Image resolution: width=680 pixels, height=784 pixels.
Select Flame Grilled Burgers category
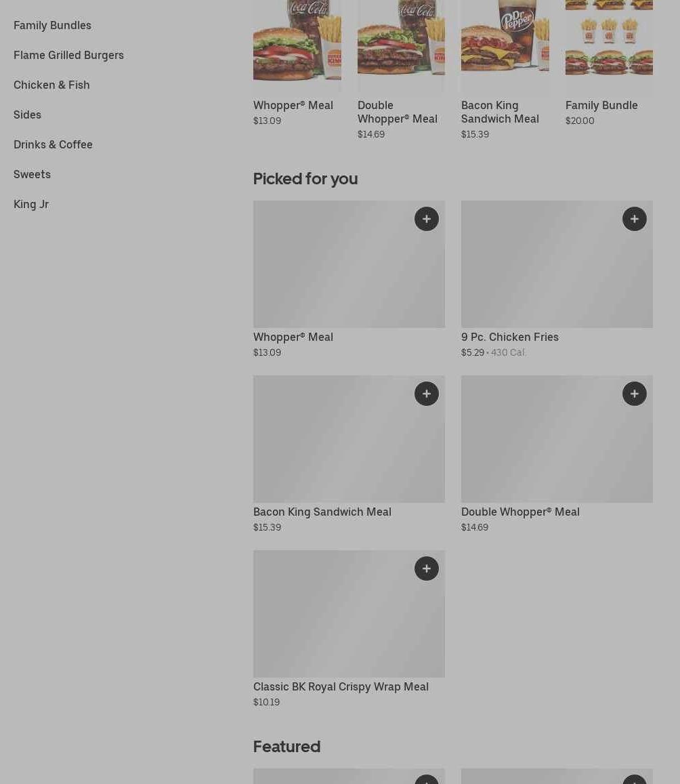(68, 56)
